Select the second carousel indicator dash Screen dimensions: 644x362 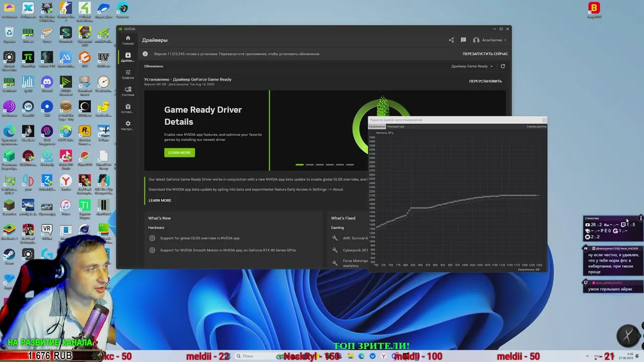pyautogui.click(x=309, y=164)
